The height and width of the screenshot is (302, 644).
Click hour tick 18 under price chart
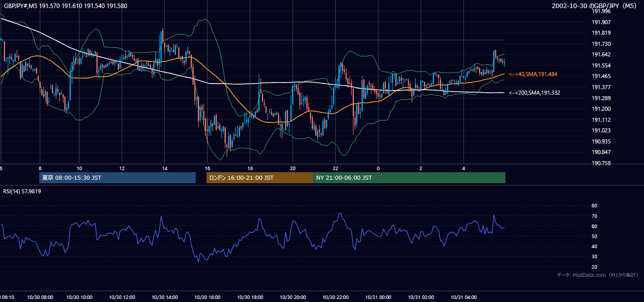(250, 168)
